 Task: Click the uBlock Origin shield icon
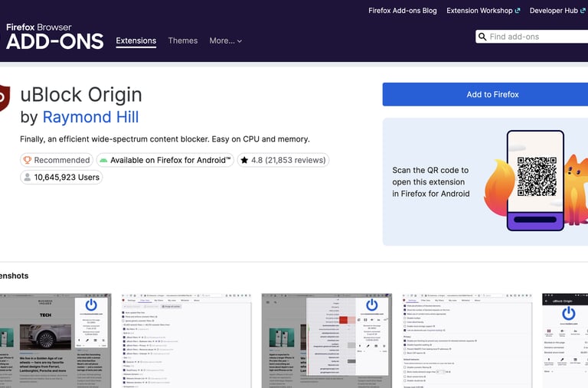tap(5, 98)
